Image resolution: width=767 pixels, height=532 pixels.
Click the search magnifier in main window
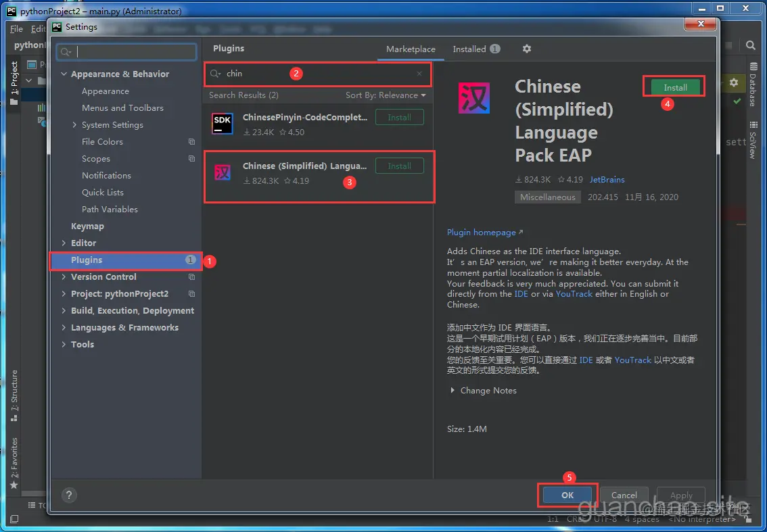[750, 45]
